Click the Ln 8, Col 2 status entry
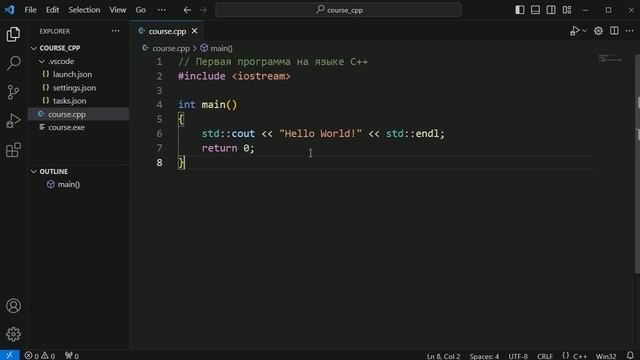 (x=443, y=356)
